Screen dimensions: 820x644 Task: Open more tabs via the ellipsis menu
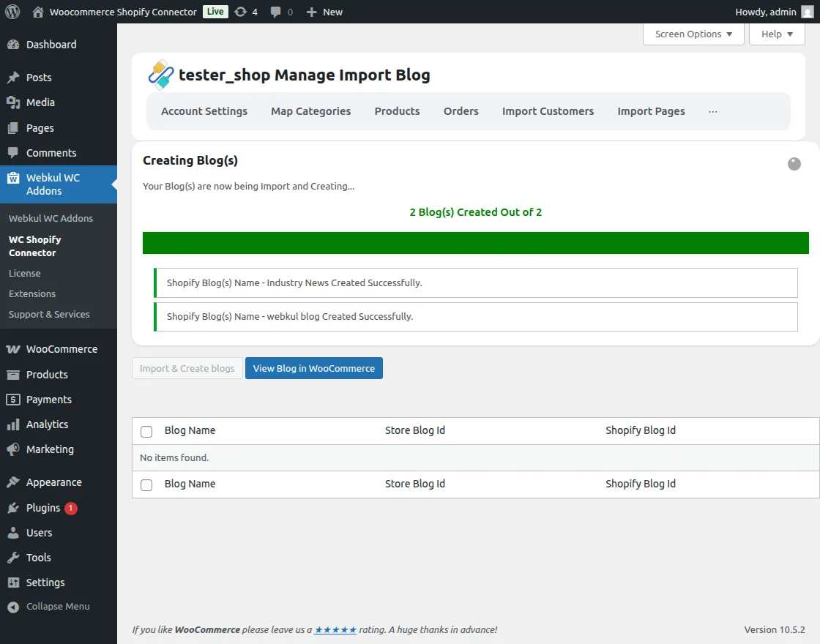click(x=713, y=111)
